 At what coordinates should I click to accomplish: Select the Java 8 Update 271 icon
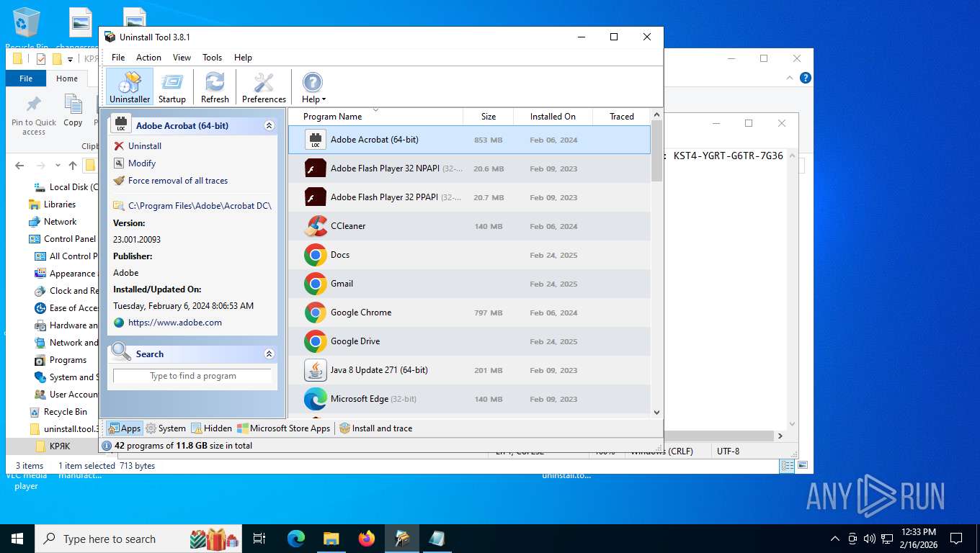click(316, 370)
